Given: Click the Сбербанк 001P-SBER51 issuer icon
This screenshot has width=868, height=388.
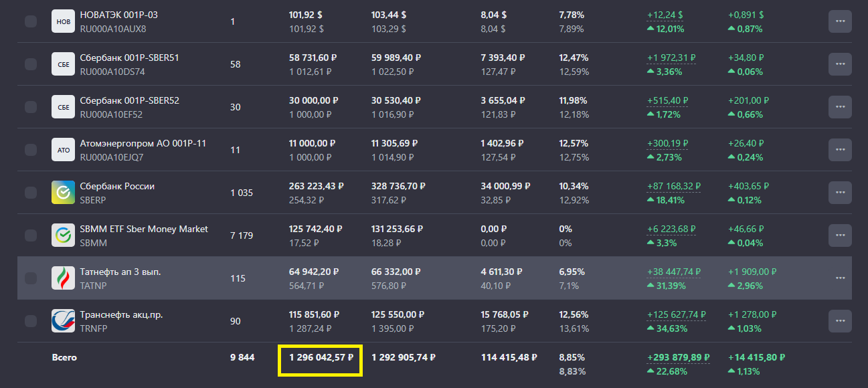Looking at the screenshot, I should (64, 64).
